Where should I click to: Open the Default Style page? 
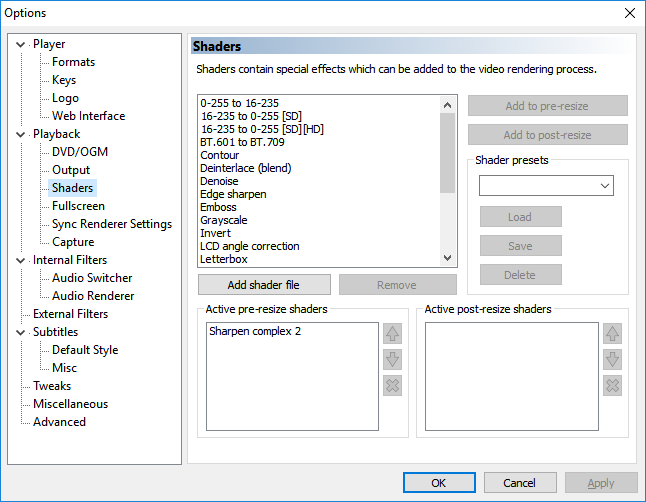click(x=85, y=350)
